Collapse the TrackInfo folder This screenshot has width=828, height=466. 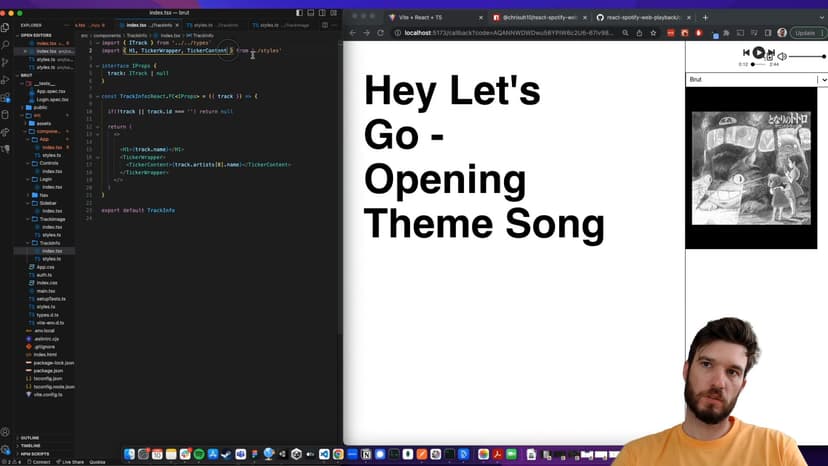50,243
